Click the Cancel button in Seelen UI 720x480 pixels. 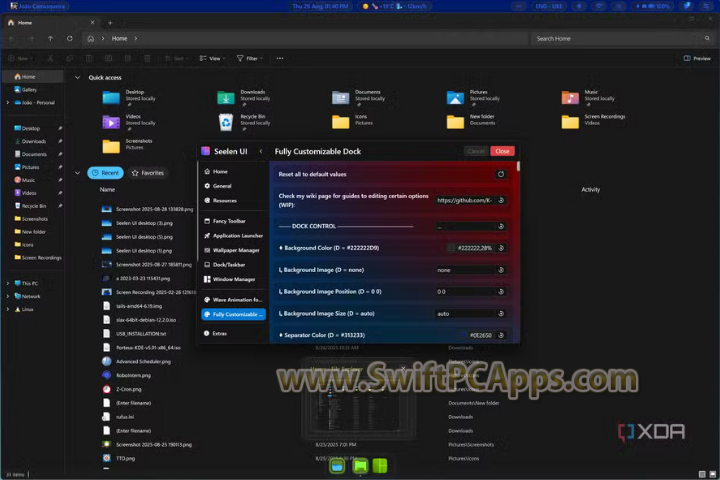tap(476, 151)
